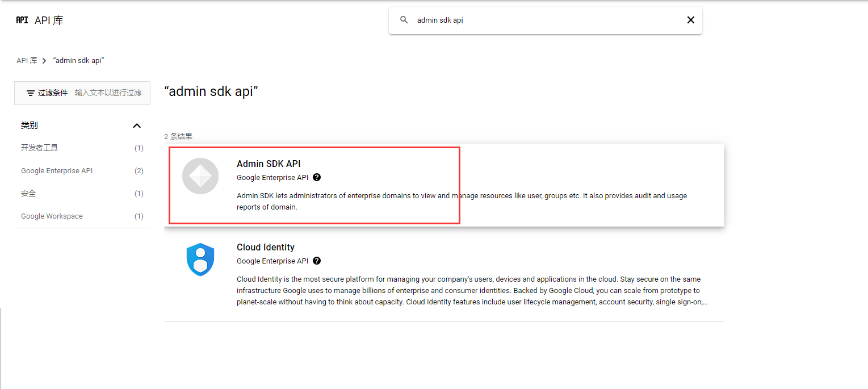868x389 pixels.
Task: Filter results by Google Workspace category
Action: pos(52,216)
